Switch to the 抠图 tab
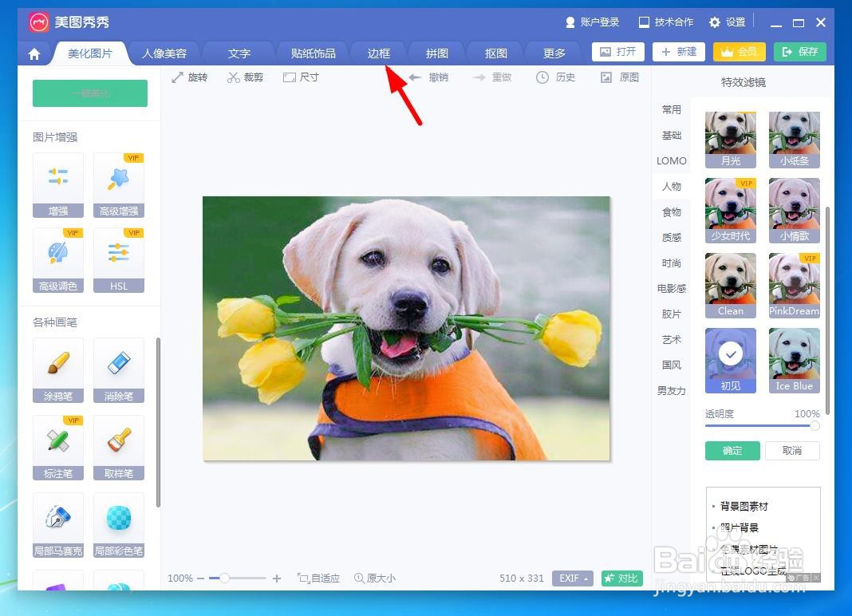 coord(495,53)
